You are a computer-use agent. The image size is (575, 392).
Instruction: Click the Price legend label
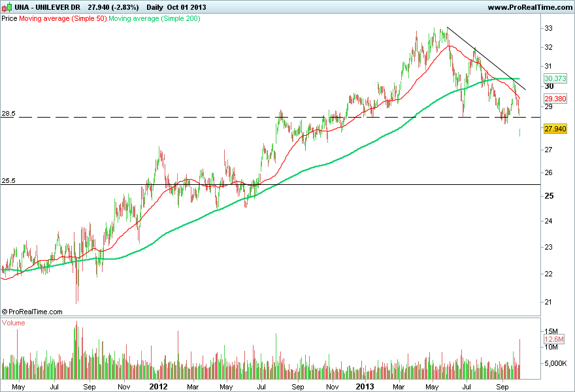(9, 18)
